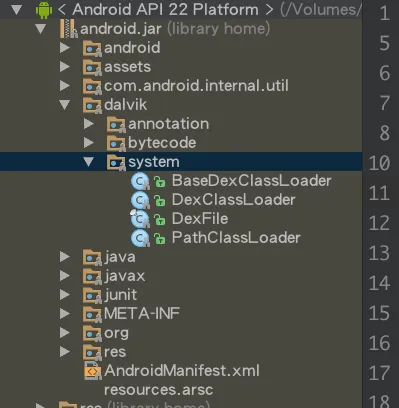Screen dimensions: 399x408
Task: Expand the annotation package
Action: [89, 124]
